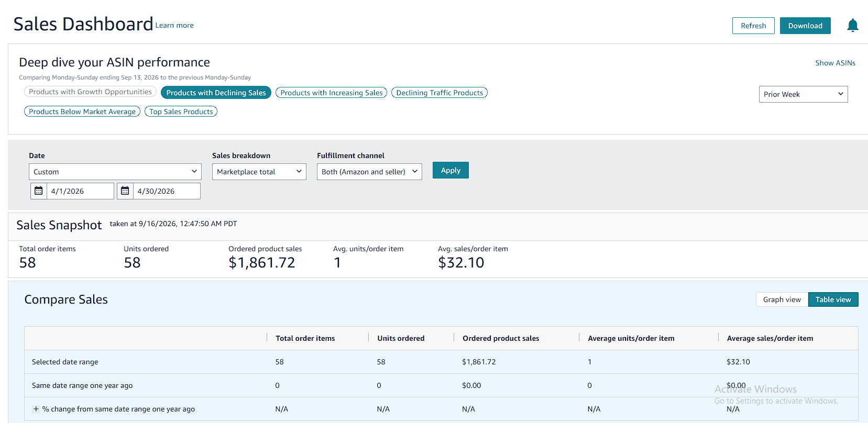Select Declining Traffic Products filter

(440, 93)
